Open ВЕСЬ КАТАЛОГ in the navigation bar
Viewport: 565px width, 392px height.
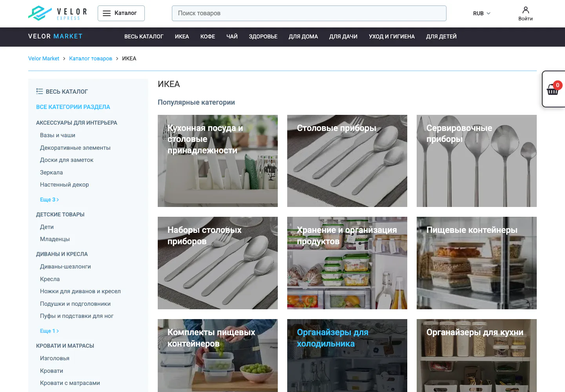coord(144,36)
